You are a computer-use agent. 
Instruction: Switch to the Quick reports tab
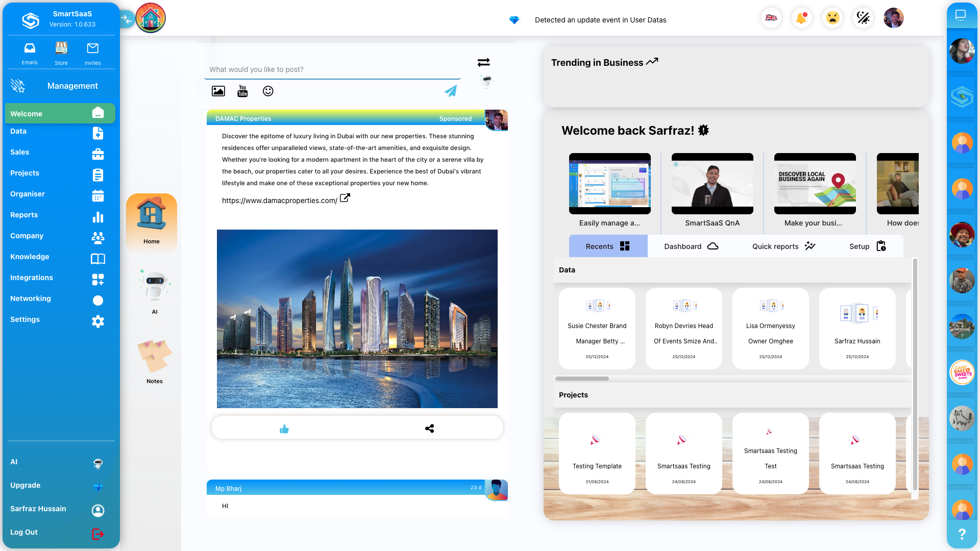pyautogui.click(x=783, y=246)
